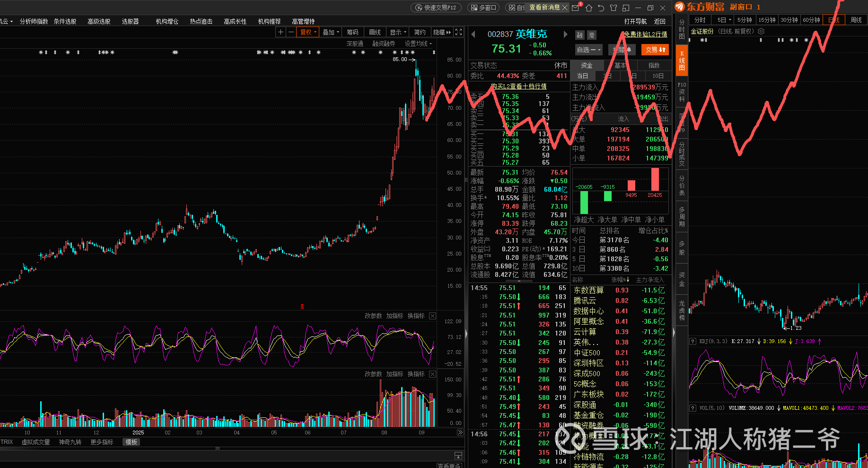
Task: Click 换指标 on the volume panel
Action: point(416,374)
